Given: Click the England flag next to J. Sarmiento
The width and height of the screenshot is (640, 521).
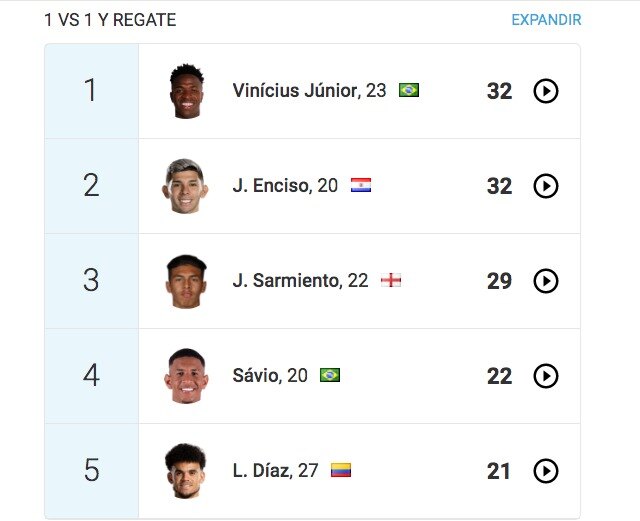Looking at the screenshot, I should click(391, 280).
